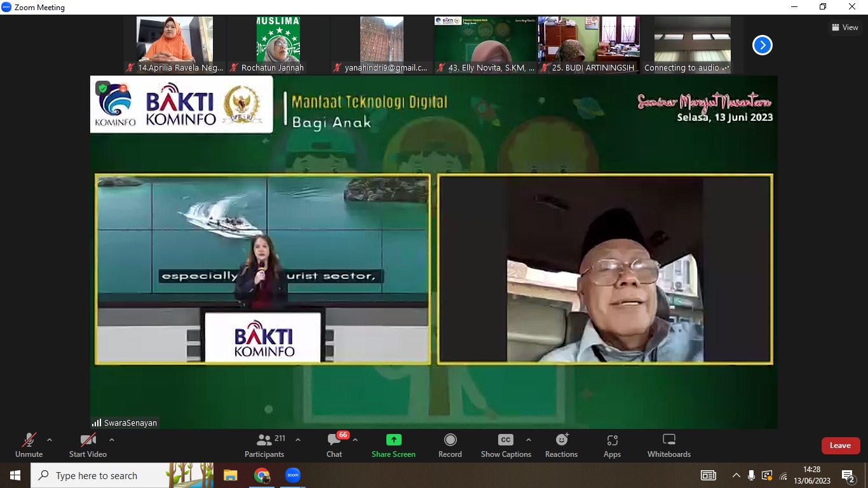The width and height of the screenshot is (868, 488).
Task: Select the Rochatun Jannah video thumbnail
Action: point(278,44)
